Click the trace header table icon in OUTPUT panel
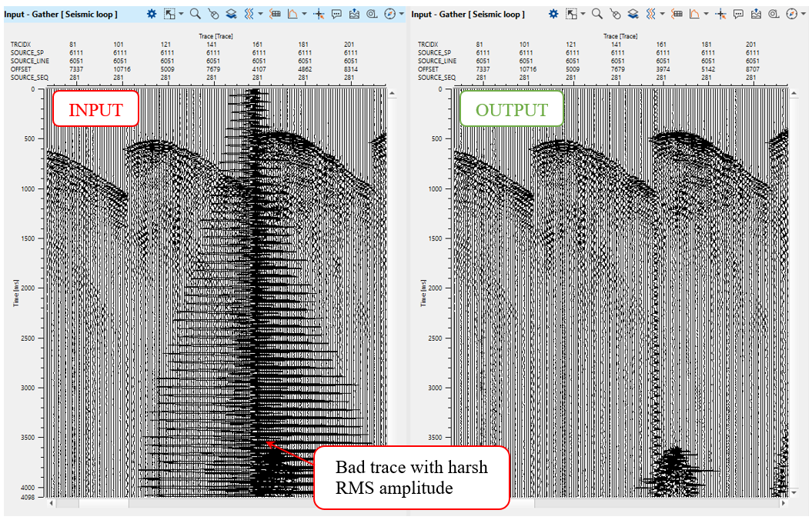This screenshot has height=520, width=812. point(677,14)
